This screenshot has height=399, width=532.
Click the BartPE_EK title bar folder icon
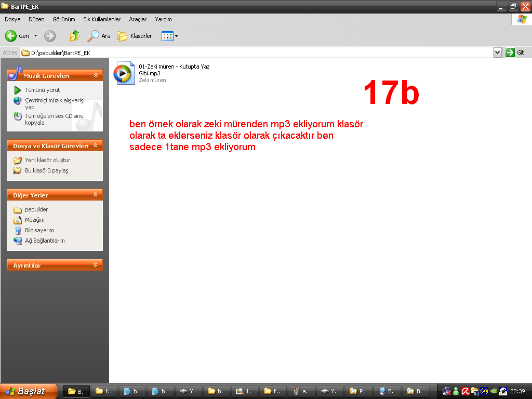[x=5, y=6]
